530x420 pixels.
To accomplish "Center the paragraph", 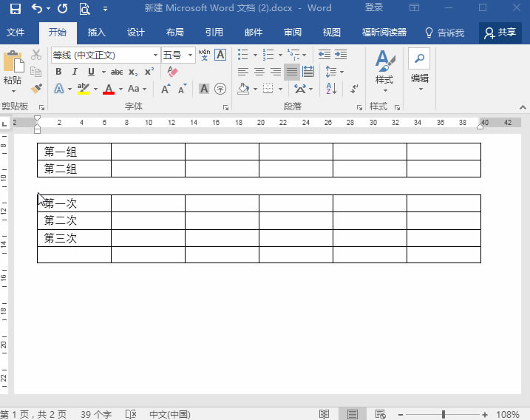I will [x=259, y=72].
